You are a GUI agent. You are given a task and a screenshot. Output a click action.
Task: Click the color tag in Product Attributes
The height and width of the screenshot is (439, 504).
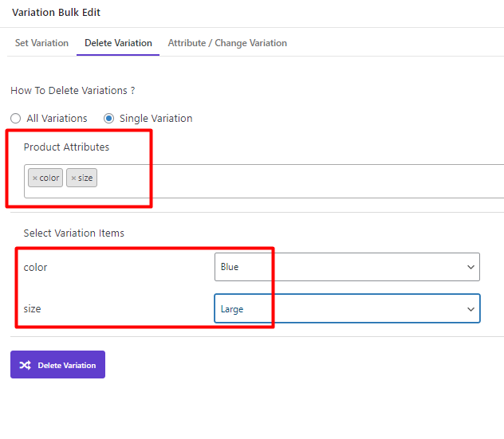pos(45,178)
